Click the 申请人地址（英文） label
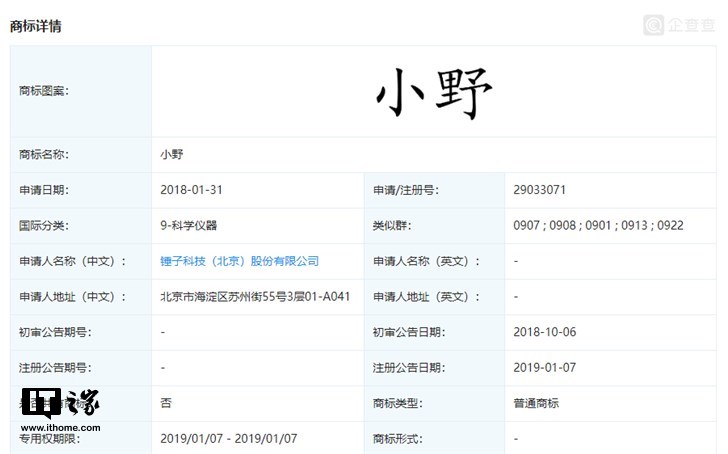728x454 pixels. pyautogui.click(x=426, y=297)
